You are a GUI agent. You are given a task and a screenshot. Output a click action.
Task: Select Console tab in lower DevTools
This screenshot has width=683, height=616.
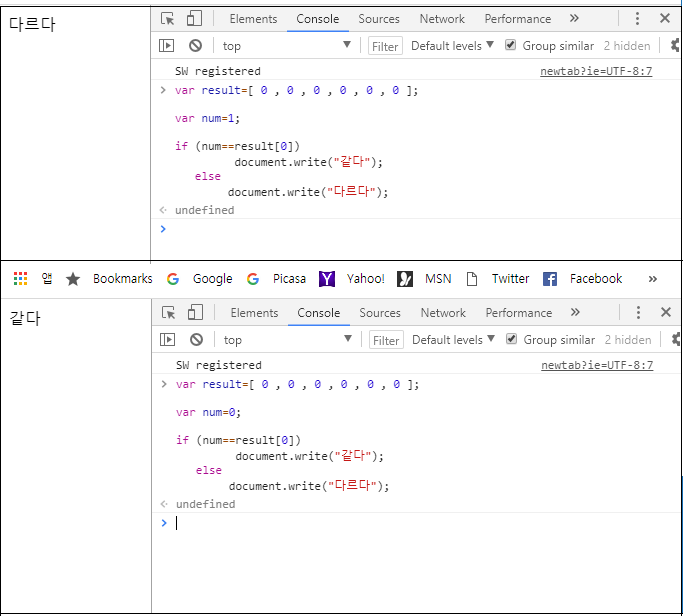pyautogui.click(x=318, y=312)
